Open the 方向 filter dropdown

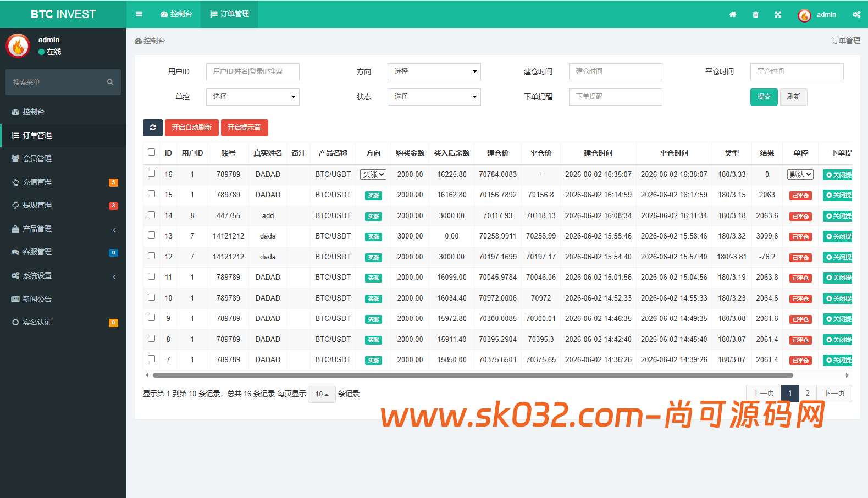coord(434,71)
